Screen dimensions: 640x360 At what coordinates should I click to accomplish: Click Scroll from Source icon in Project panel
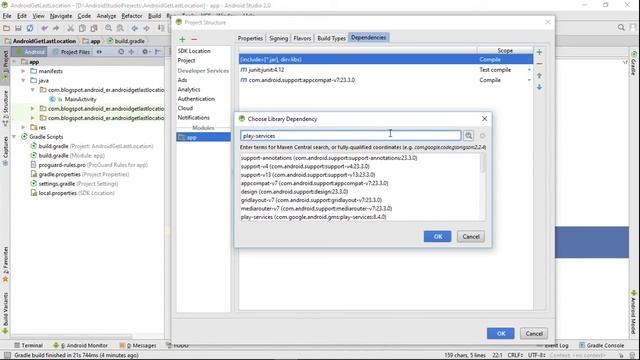[x=121, y=52]
